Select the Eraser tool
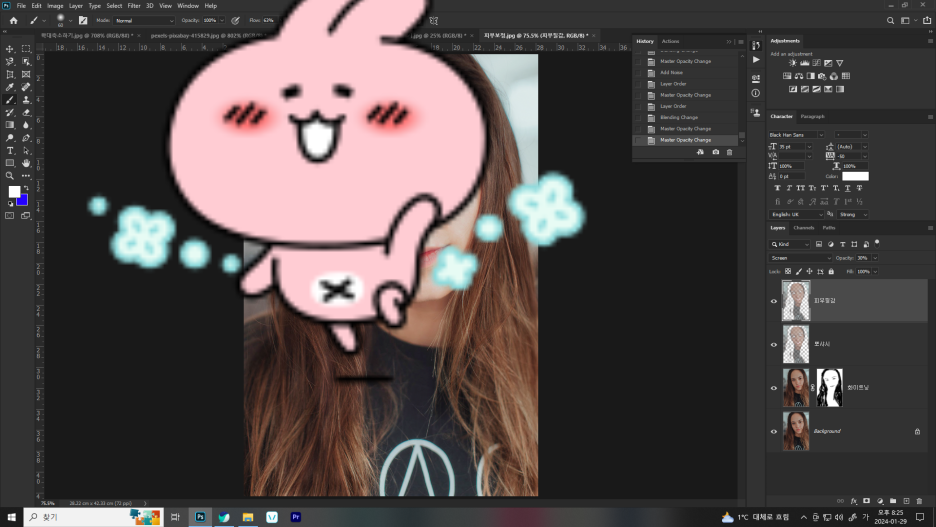 point(26,112)
